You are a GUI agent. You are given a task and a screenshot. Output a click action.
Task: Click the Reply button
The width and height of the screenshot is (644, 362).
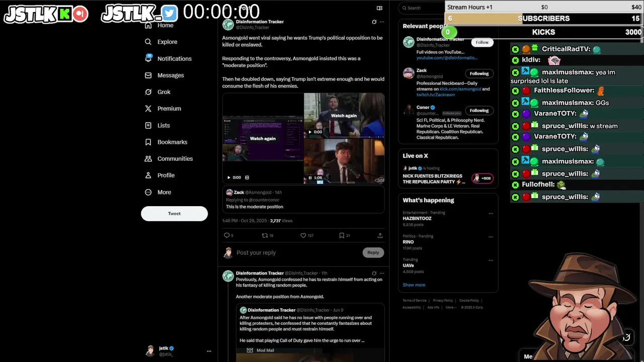point(373,252)
